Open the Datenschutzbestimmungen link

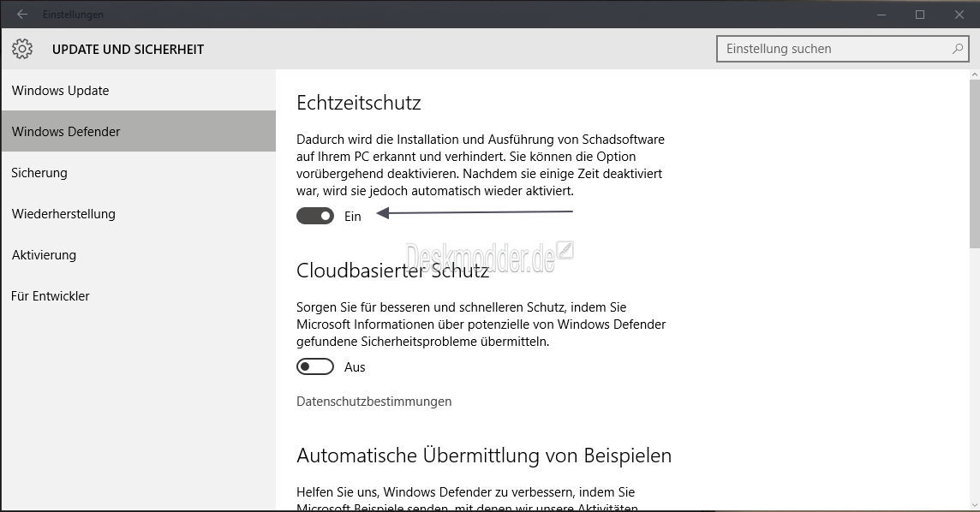373,402
